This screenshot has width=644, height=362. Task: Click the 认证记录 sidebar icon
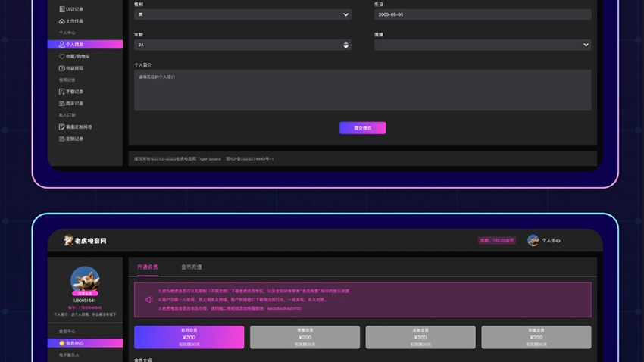[x=62, y=10]
